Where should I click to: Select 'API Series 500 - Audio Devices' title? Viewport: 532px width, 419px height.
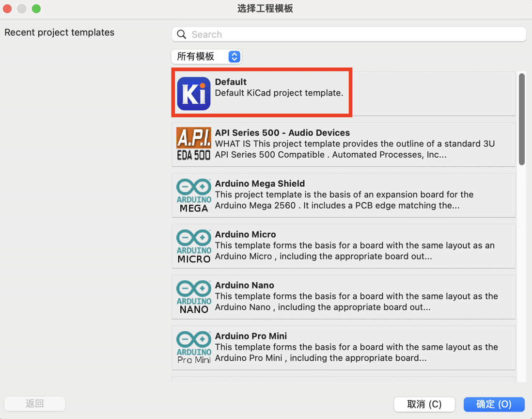point(282,133)
